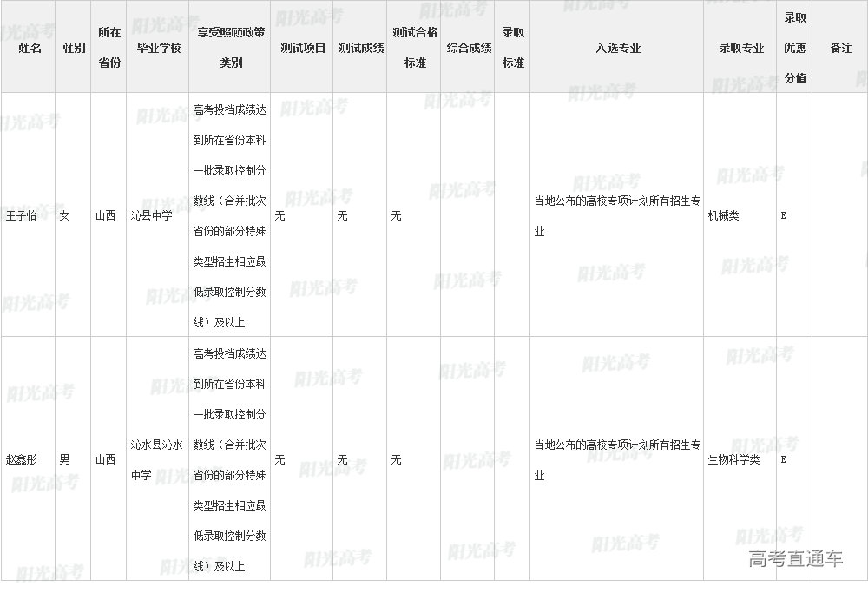Viewport: 868px width, 593px height.
Task: Select the 备注 column header
Action: tap(840, 48)
